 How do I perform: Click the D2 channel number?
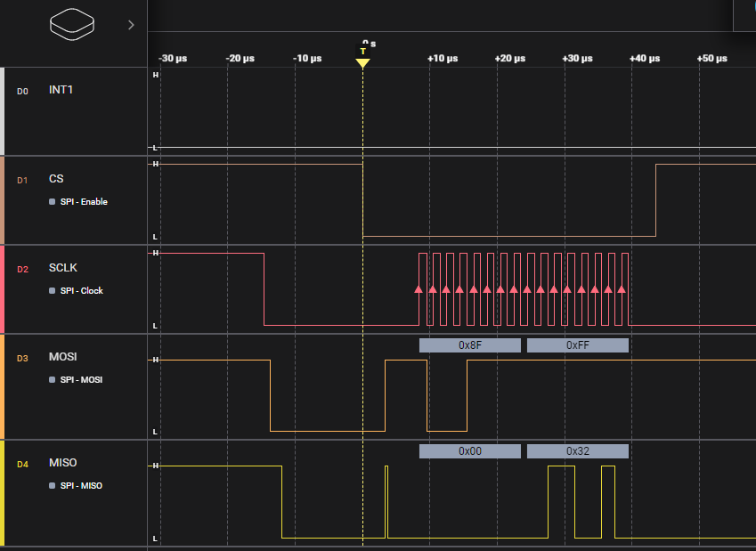tap(22, 270)
